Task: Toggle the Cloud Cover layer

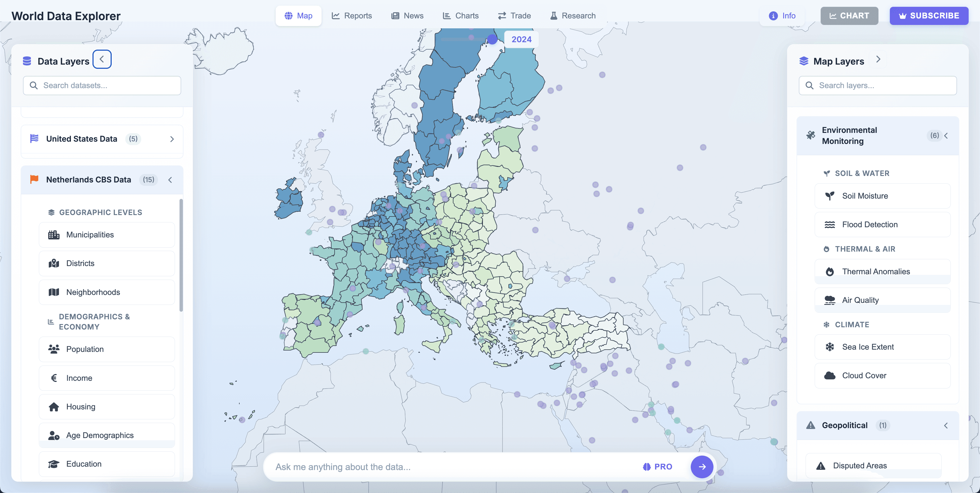Action: coord(882,375)
